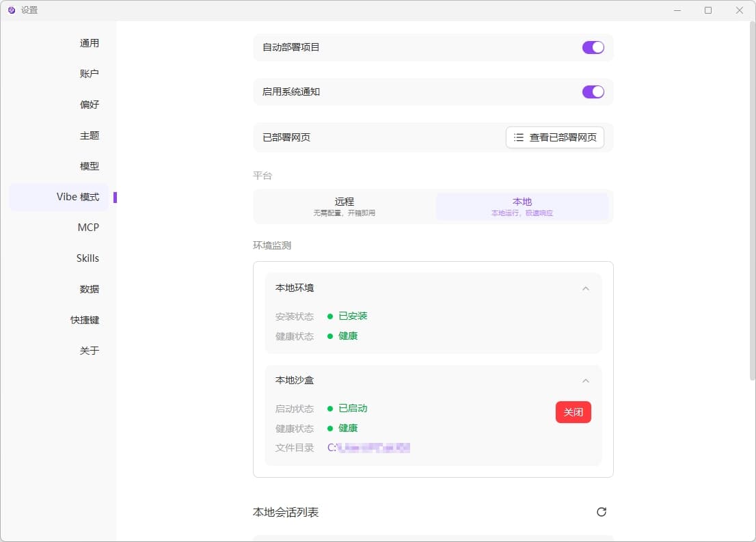Click the 已安装 status text
This screenshot has width=756, height=542.
coord(353,316)
